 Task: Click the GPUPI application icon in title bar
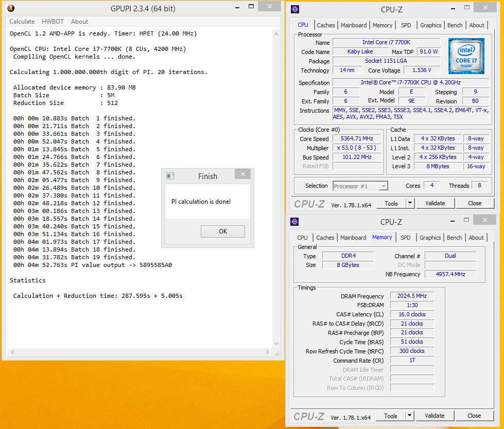11,8
